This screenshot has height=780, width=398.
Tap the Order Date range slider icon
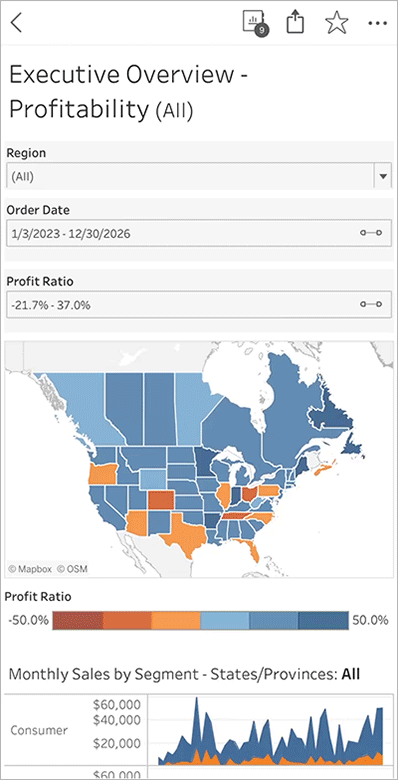tap(371, 233)
